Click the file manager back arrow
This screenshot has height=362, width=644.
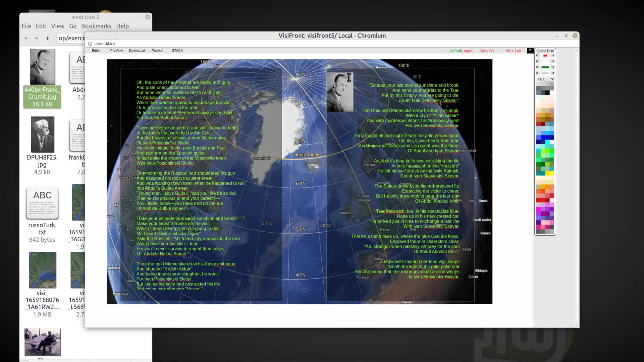click(26, 38)
